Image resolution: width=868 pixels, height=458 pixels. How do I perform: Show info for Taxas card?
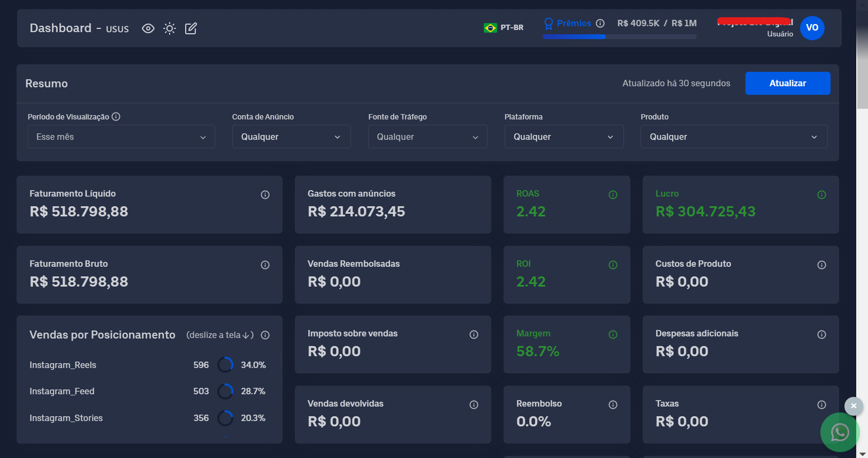click(x=821, y=405)
